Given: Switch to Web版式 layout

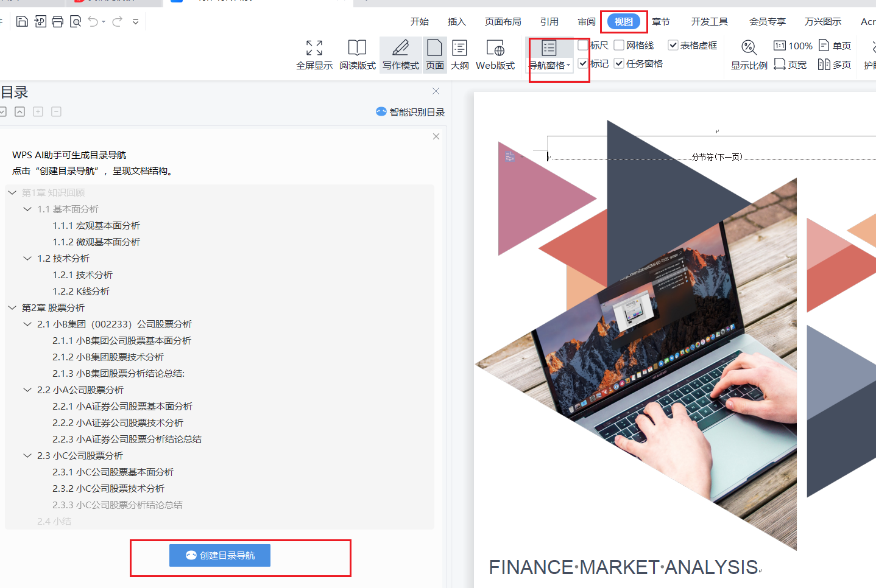Looking at the screenshot, I should 495,55.
